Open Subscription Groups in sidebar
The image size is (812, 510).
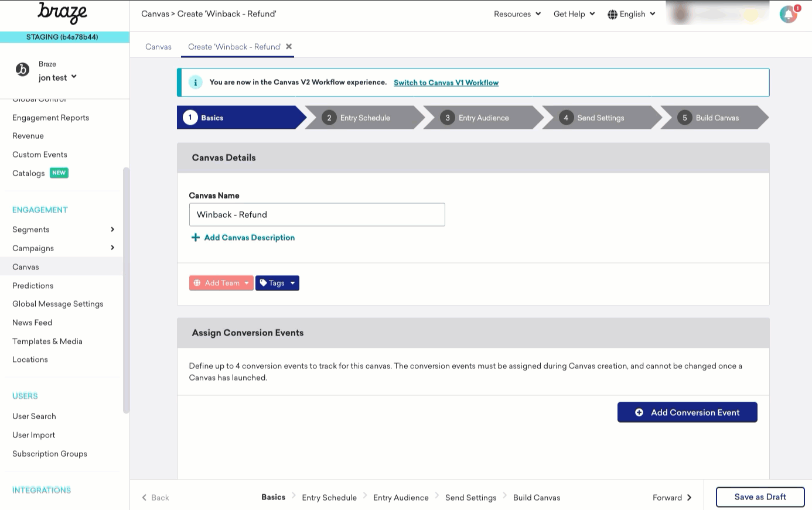[50, 454]
